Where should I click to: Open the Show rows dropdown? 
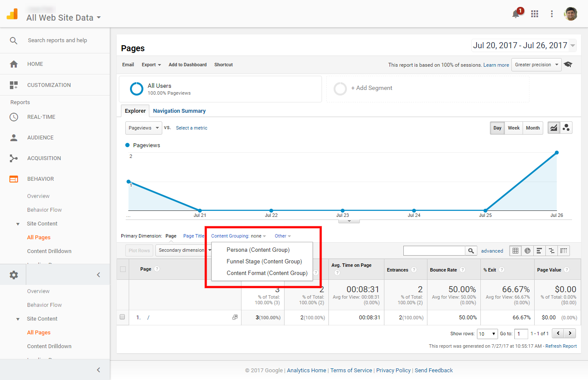(x=487, y=334)
